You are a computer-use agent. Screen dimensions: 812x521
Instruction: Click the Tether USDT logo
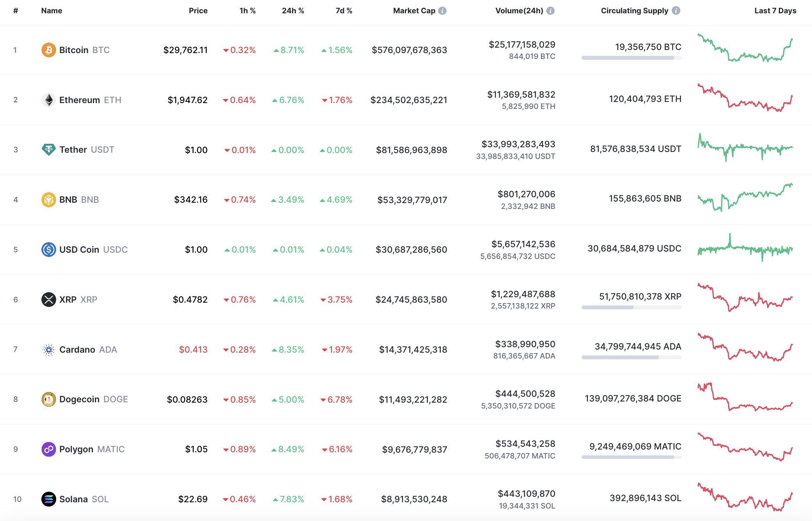[x=48, y=150]
